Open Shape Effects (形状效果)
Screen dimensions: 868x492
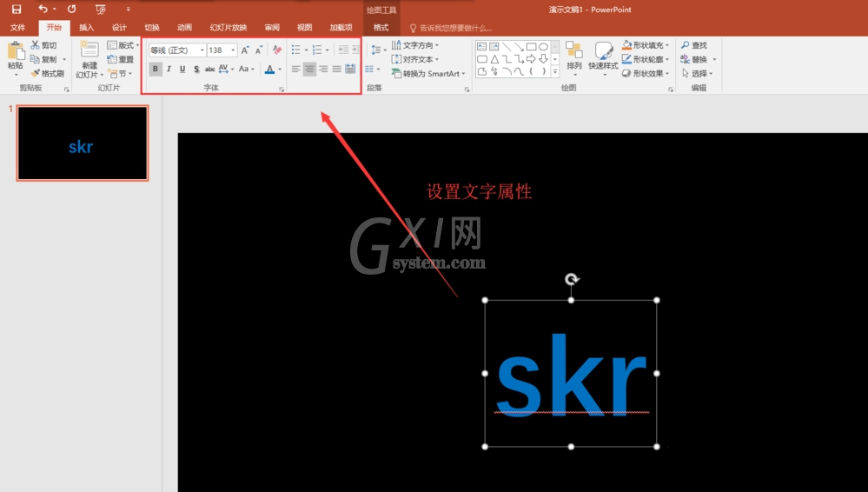click(646, 73)
